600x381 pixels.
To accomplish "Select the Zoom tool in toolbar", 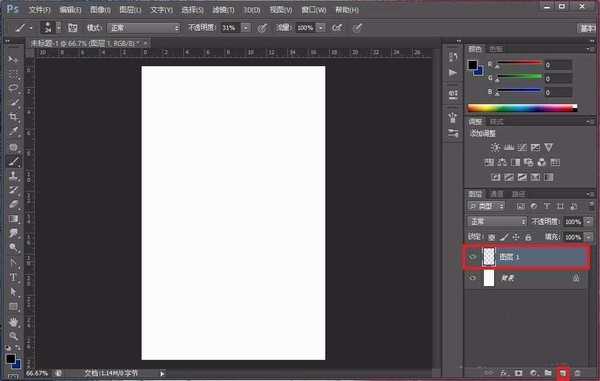I will [x=13, y=336].
